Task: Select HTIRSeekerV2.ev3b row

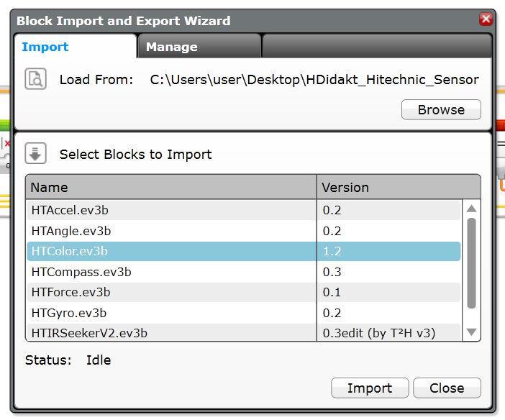Action: pyautogui.click(x=244, y=332)
